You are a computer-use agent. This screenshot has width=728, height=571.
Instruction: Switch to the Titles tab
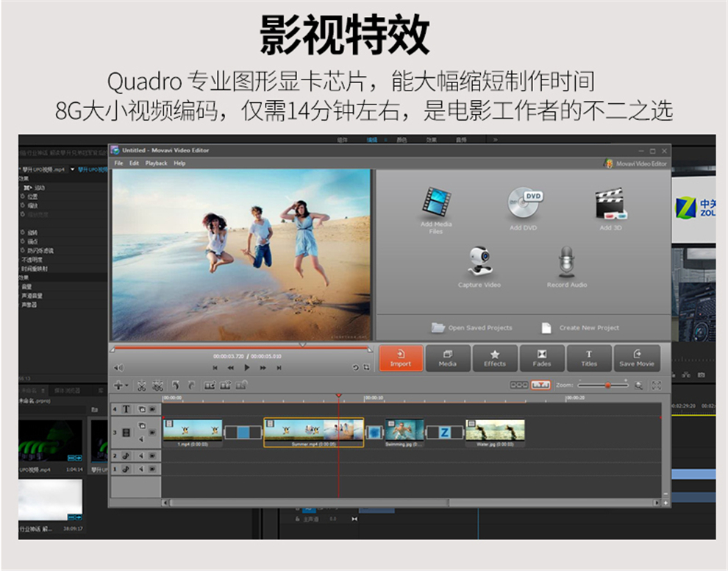[588, 358]
